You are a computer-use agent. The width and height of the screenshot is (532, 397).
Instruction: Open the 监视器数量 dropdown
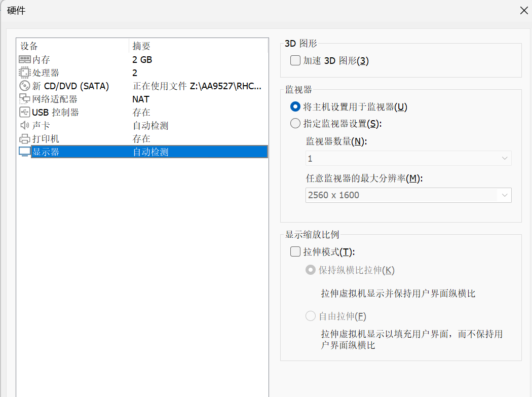click(408, 158)
